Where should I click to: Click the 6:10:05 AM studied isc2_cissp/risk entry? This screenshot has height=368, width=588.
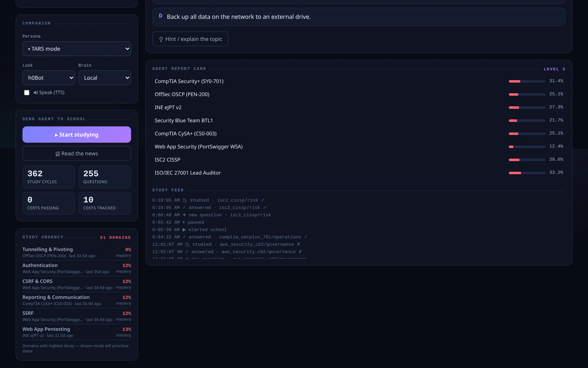[208, 200]
